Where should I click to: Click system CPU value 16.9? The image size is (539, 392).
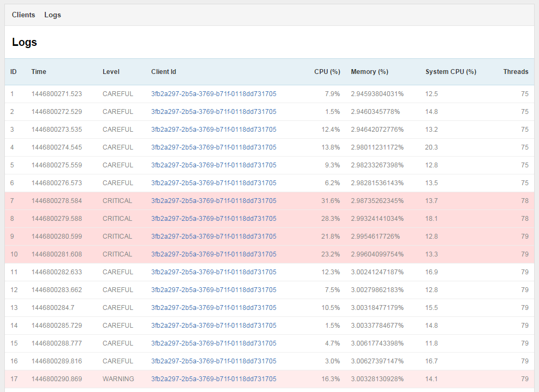tap(432, 272)
